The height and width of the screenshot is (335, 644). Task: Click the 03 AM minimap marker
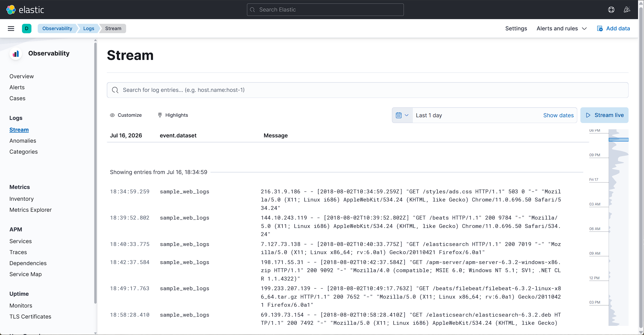595,204
